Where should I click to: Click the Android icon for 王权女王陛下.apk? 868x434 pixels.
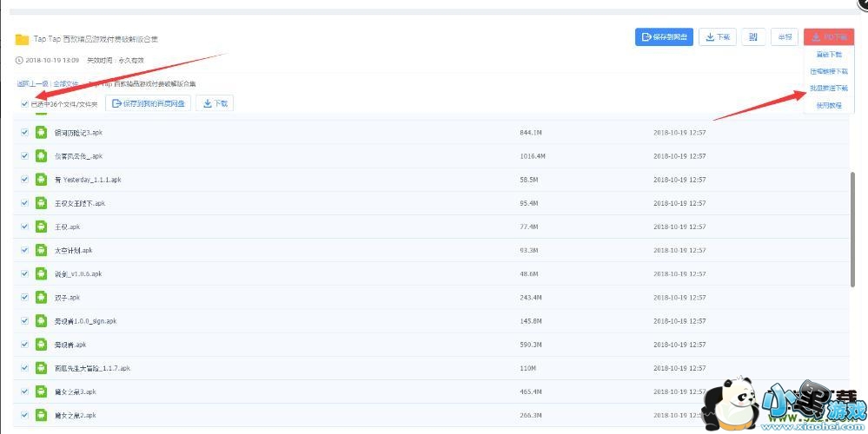pyautogui.click(x=41, y=203)
